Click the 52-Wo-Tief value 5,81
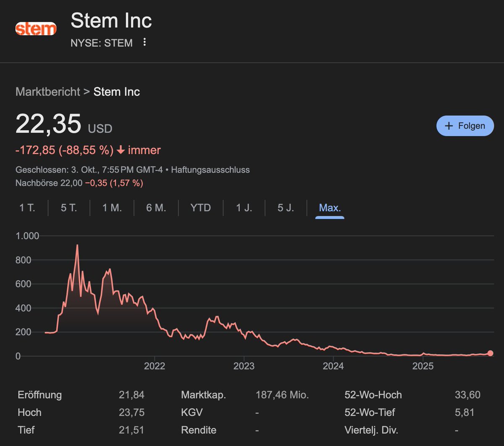This screenshot has height=446, width=504. click(x=465, y=412)
